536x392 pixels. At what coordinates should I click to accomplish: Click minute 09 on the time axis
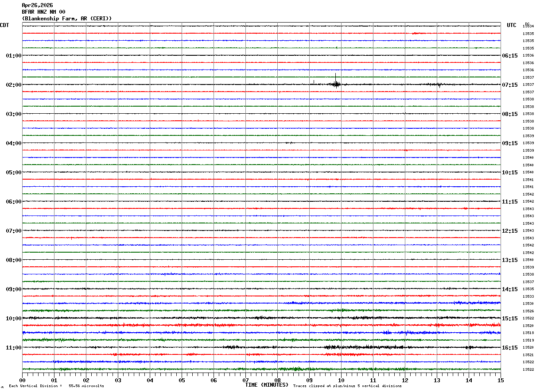pyautogui.click(x=309, y=380)
